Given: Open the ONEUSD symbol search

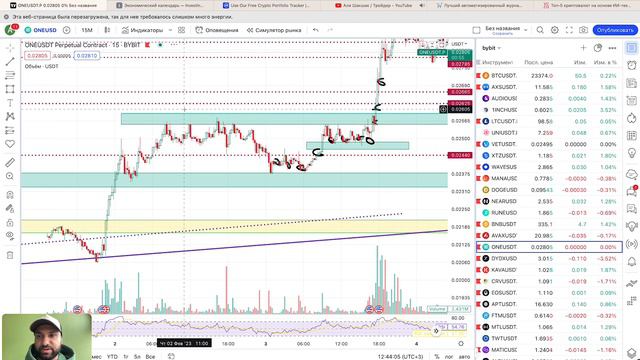Looking at the screenshot, I should click(x=40, y=30).
